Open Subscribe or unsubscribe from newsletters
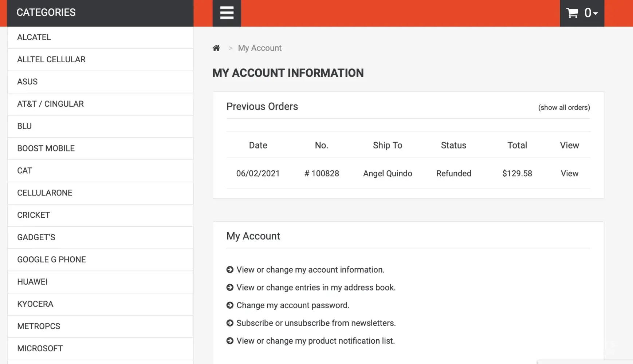 (316, 323)
